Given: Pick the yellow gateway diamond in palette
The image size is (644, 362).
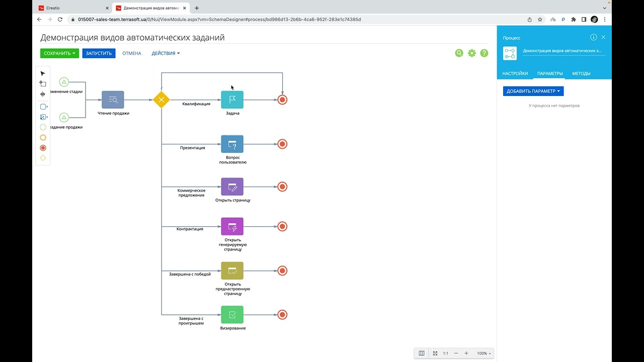Looking at the screenshot, I should click(43, 158).
